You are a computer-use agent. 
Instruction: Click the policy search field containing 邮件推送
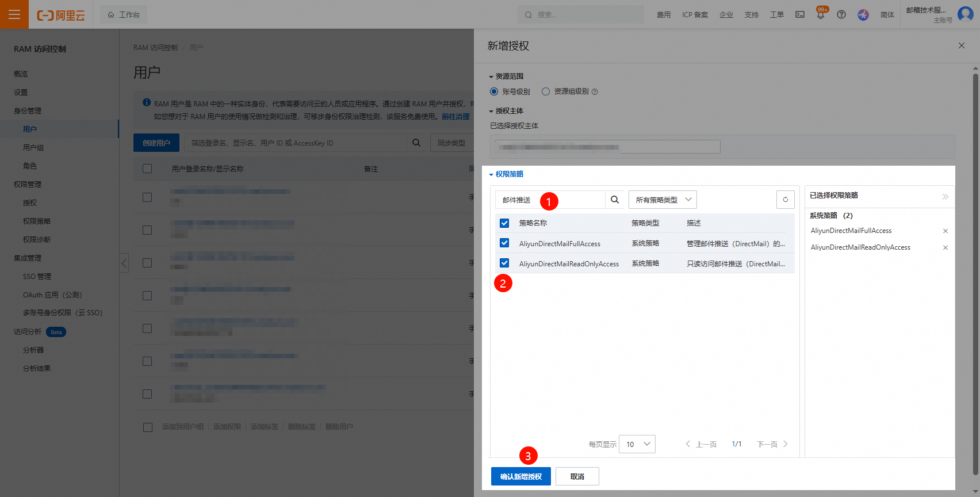(x=550, y=200)
